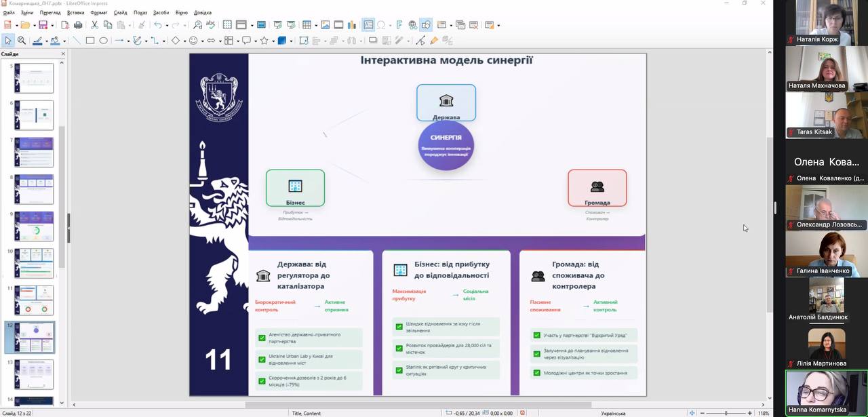The height and width of the screenshot is (417, 868).
Task: Select the Zoom & Pan magnifier tool
Action: (x=22, y=41)
